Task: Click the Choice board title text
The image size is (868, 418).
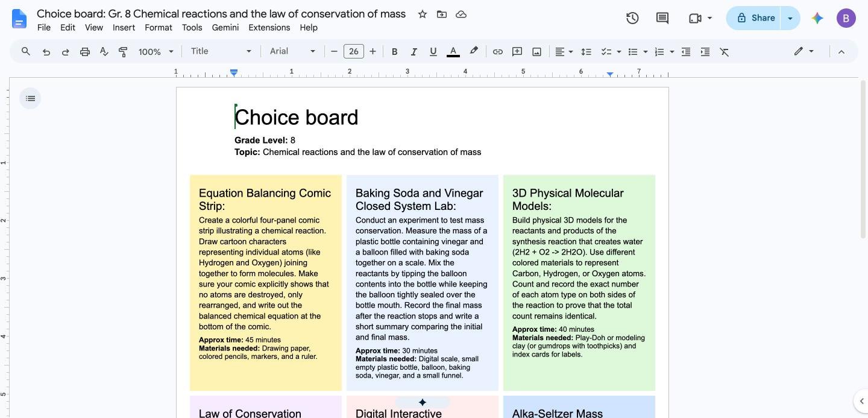Action: pyautogui.click(x=297, y=117)
